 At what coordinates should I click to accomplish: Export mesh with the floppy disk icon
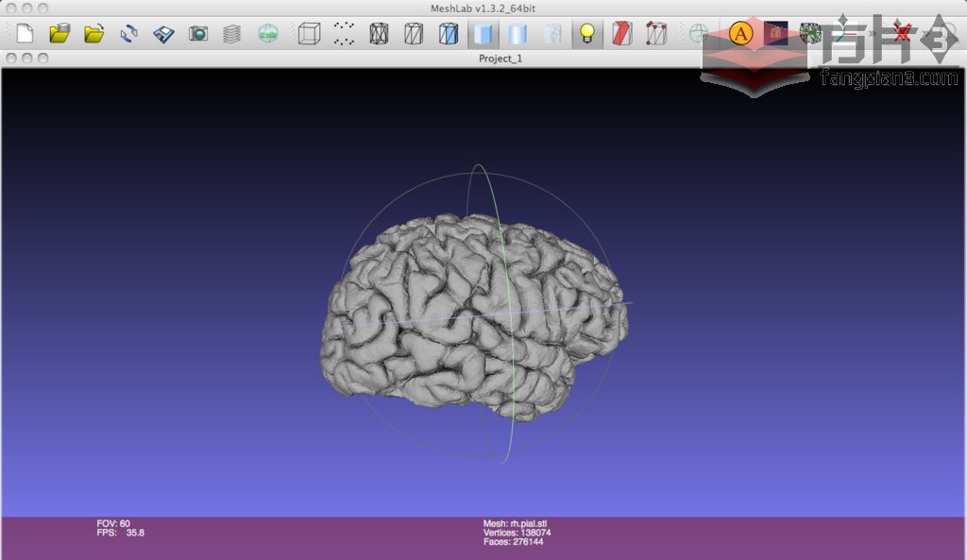(163, 33)
